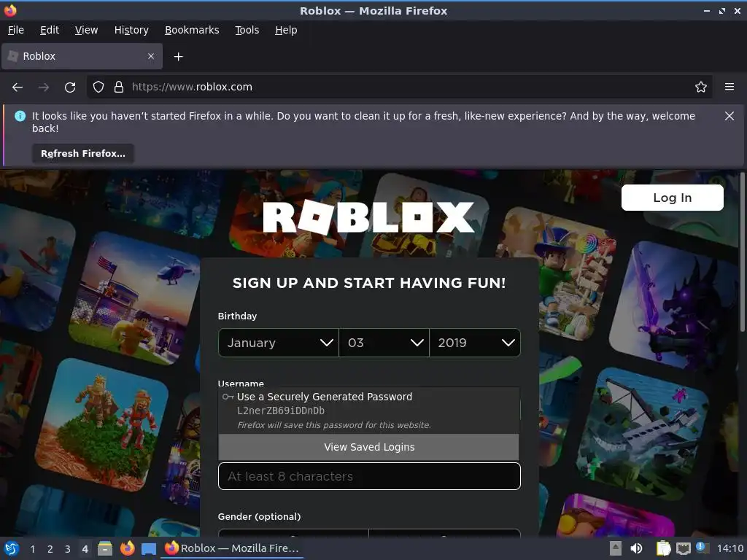Click the Roblox logo
The image size is (747, 560).
click(368, 217)
